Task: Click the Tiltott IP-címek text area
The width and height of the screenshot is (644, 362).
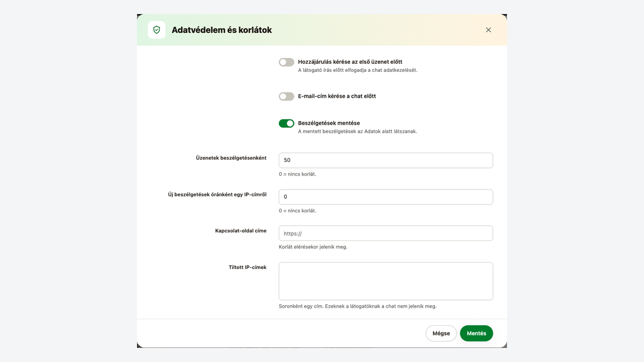Action: 386,281
